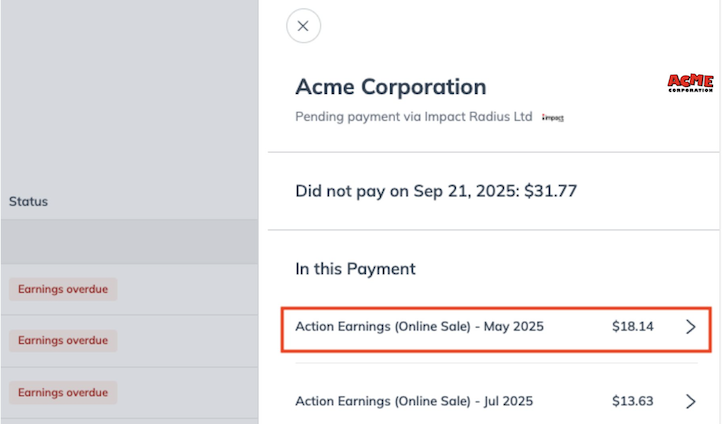Click the Did not pay on Sep 21 notice
This screenshot has height=424, width=724.
(x=436, y=190)
